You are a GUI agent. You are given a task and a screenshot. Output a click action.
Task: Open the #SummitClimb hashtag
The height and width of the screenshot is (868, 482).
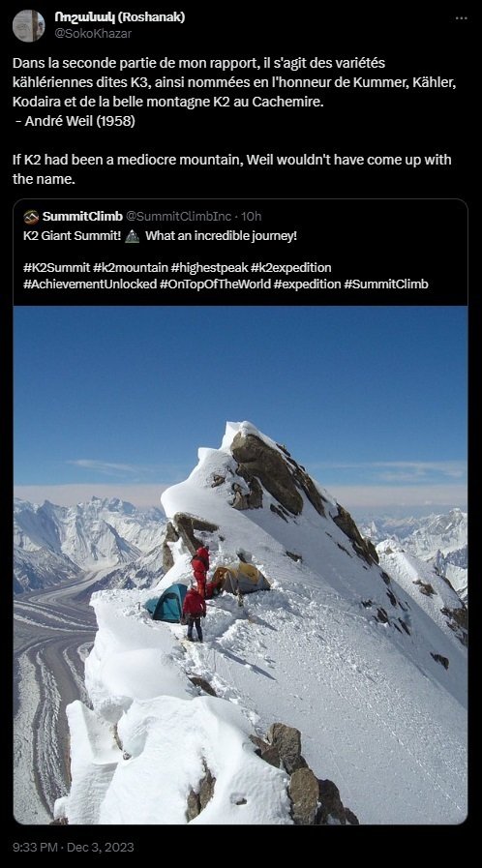[386, 284]
